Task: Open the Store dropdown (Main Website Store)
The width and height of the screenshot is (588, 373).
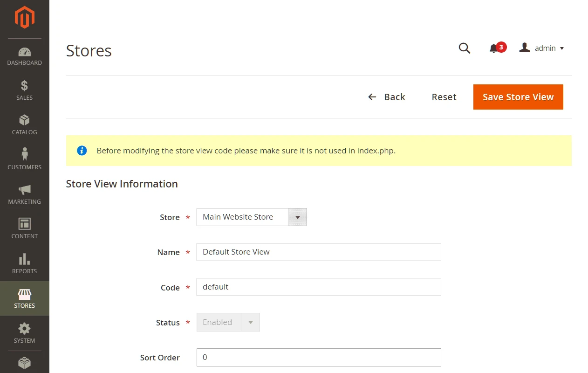Action: 251,217
